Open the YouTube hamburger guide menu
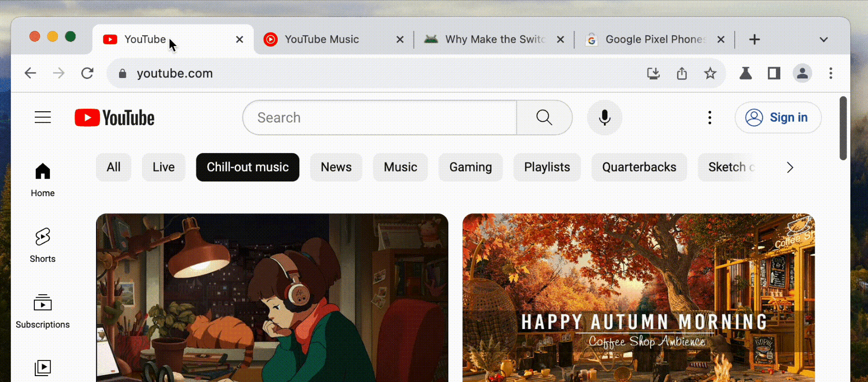The image size is (868, 382). (x=43, y=118)
